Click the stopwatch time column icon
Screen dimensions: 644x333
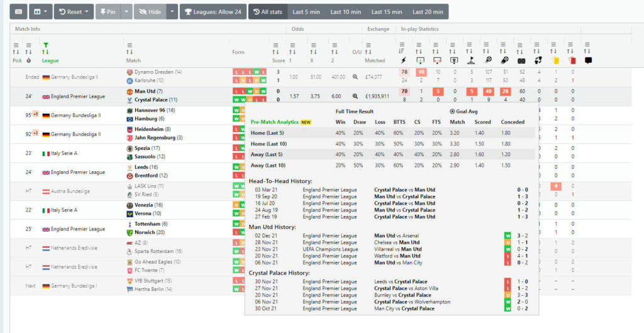tap(28, 60)
